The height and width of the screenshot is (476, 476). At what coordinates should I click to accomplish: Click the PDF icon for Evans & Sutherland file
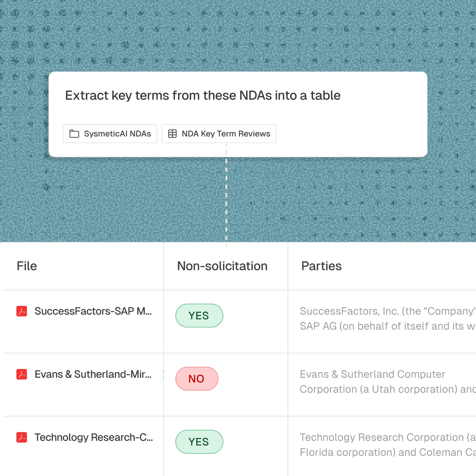(x=22, y=374)
